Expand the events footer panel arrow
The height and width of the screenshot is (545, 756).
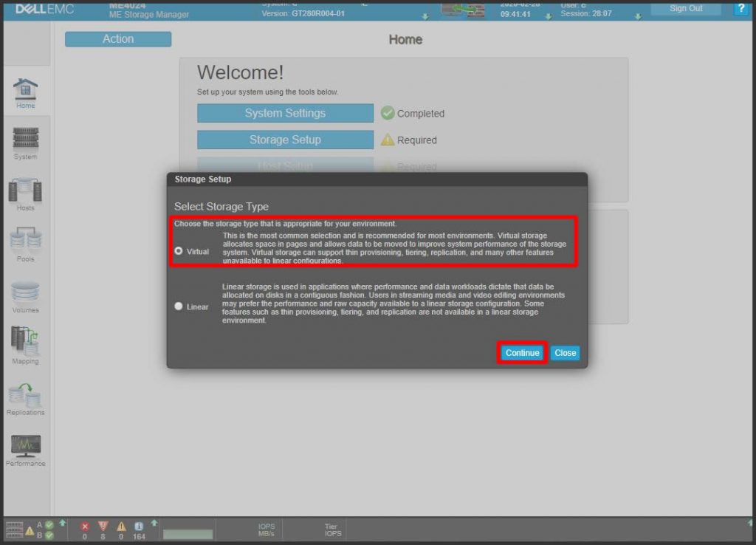[x=154, y=523]
